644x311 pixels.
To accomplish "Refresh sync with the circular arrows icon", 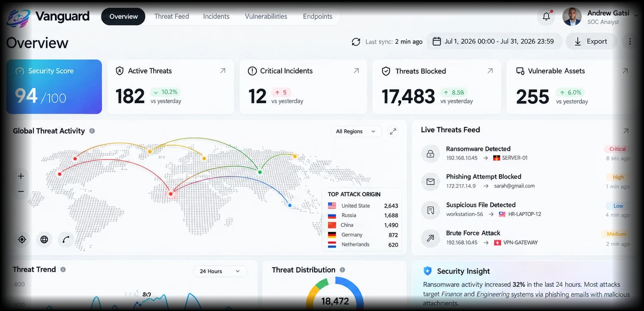I will 356,41.
